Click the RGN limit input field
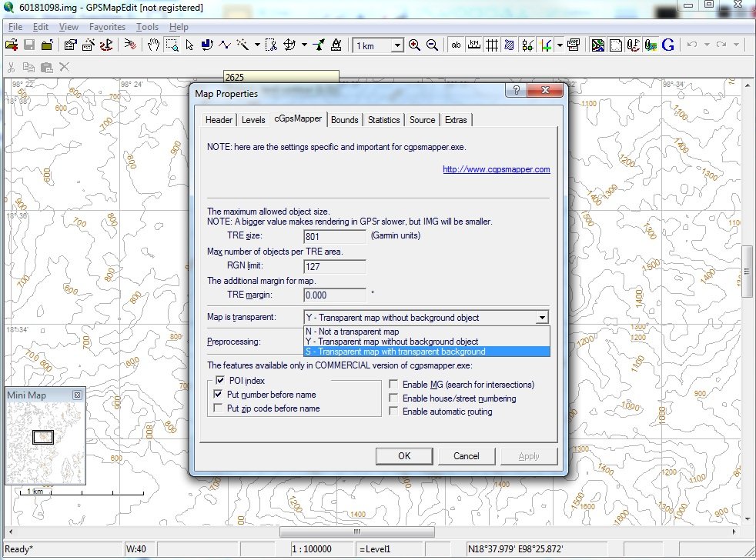Image resolution: width=756 pixels, height=560 pixels. click(335, 266)
